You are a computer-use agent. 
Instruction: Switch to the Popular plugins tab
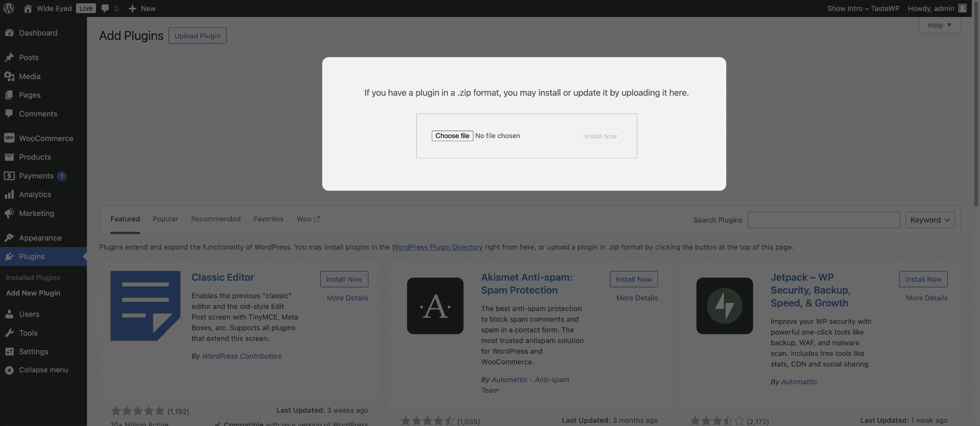165,219
